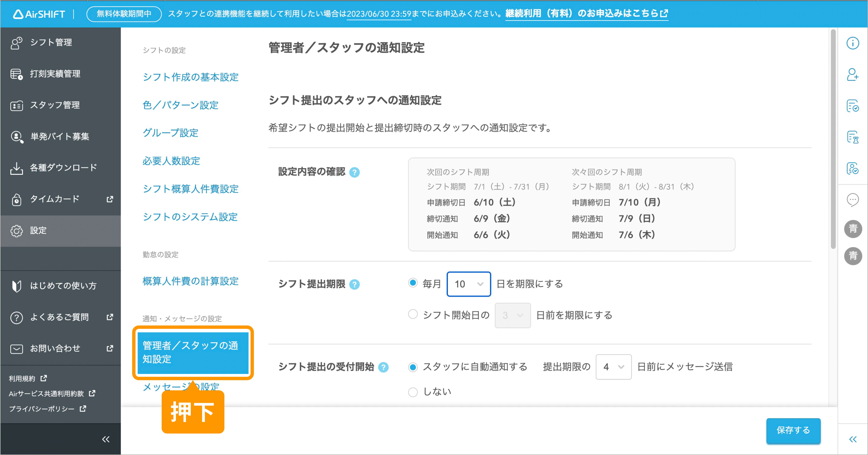This screenshot has width=868, height=455.
Task: Click the 設定 gear icon in the sidebar
Action: [16, 231]
